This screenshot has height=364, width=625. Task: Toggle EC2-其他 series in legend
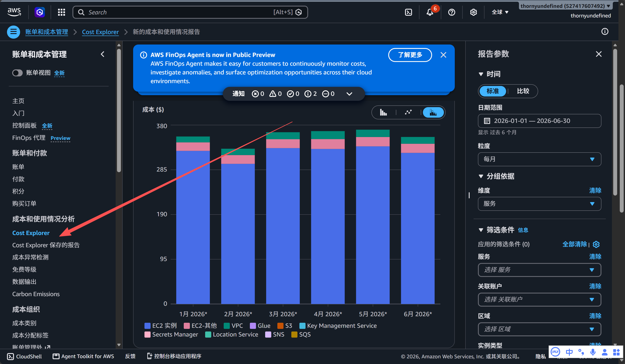(x=200, y=326)
